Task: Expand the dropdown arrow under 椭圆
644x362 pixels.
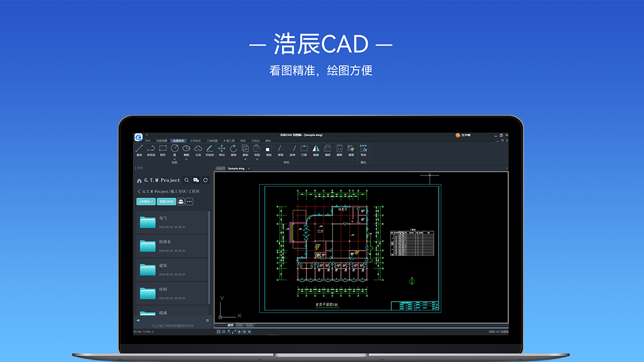Action: (186, 159)
